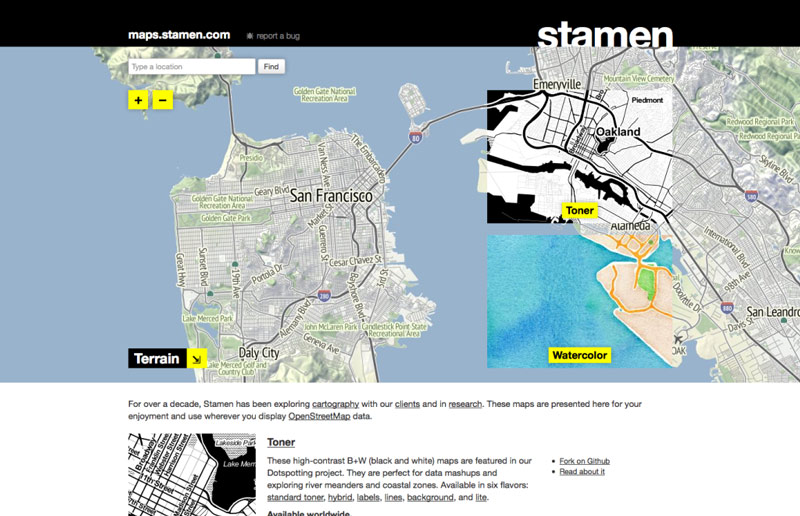Select the Watercolor map style label
Screen dimensions: 800x516
580,355
